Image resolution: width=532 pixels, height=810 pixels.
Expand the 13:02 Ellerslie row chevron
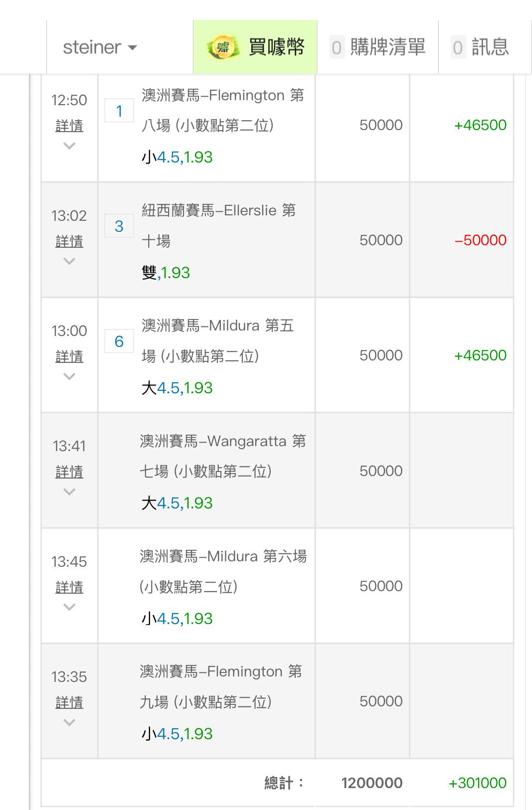tap(69, 261)
